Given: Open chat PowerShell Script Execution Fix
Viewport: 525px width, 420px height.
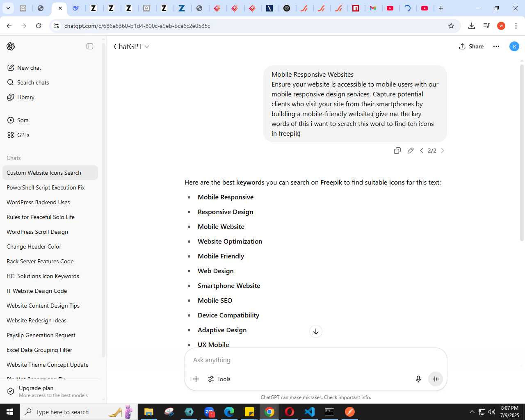Looking at the screenshot, I should (50, 187).
